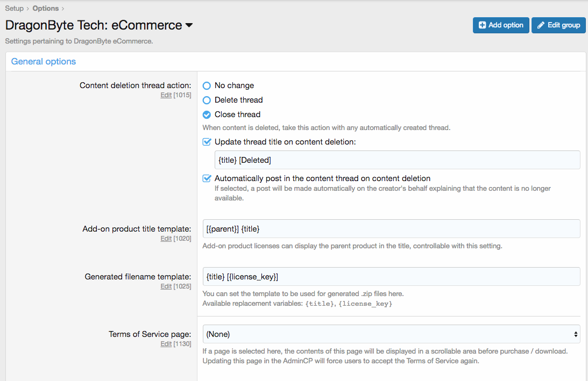The image size is (588, 381).
Task: Click the General options heading
Action: click(x=44, y=61)
